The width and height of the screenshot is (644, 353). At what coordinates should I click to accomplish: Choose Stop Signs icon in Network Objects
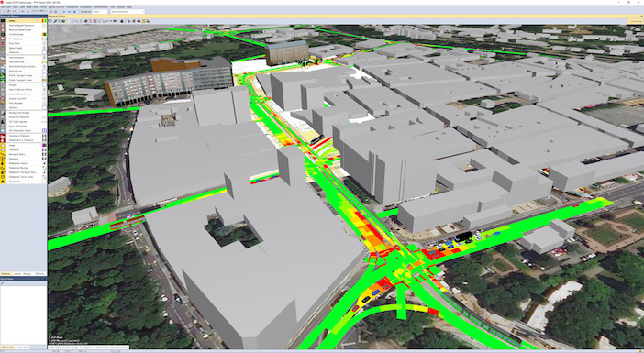[x=3, y=43]
